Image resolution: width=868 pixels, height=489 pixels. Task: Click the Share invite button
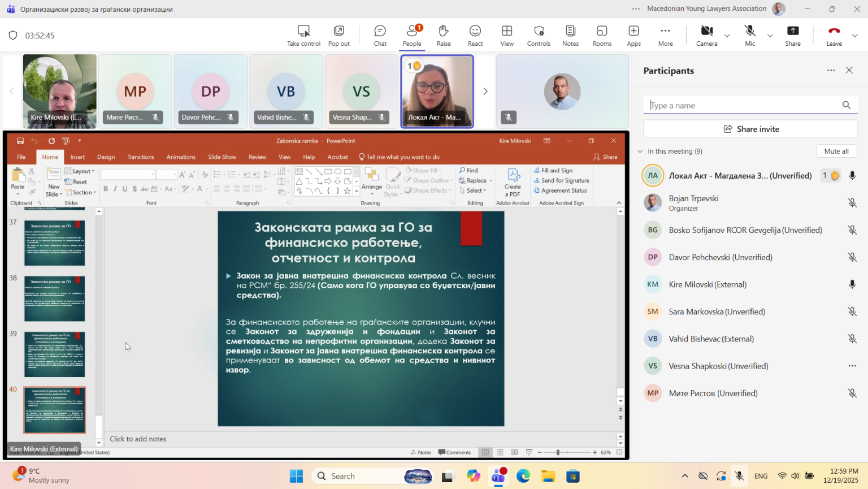coord(750,129)
